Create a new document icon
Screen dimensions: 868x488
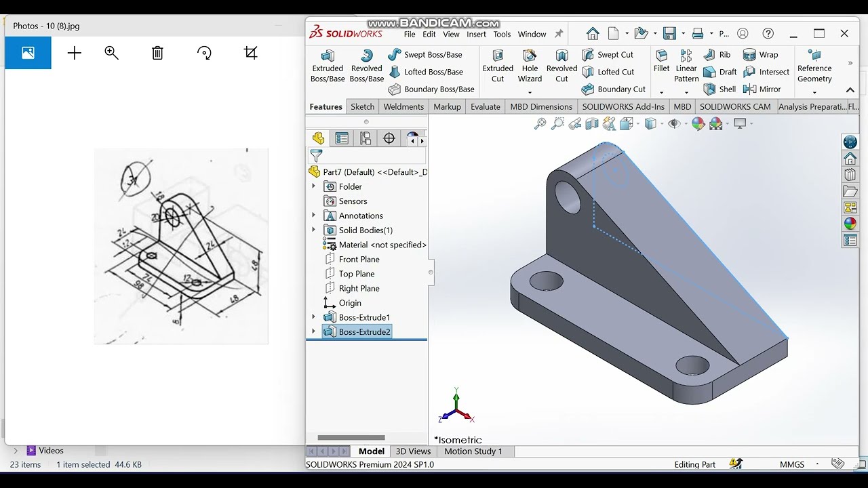pyautogui.click(x=614, y=33)
